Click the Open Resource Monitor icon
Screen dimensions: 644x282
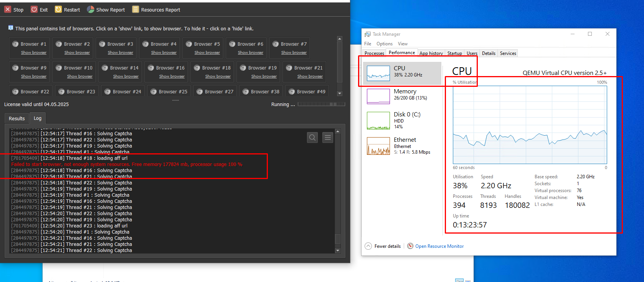coord(410,246)
